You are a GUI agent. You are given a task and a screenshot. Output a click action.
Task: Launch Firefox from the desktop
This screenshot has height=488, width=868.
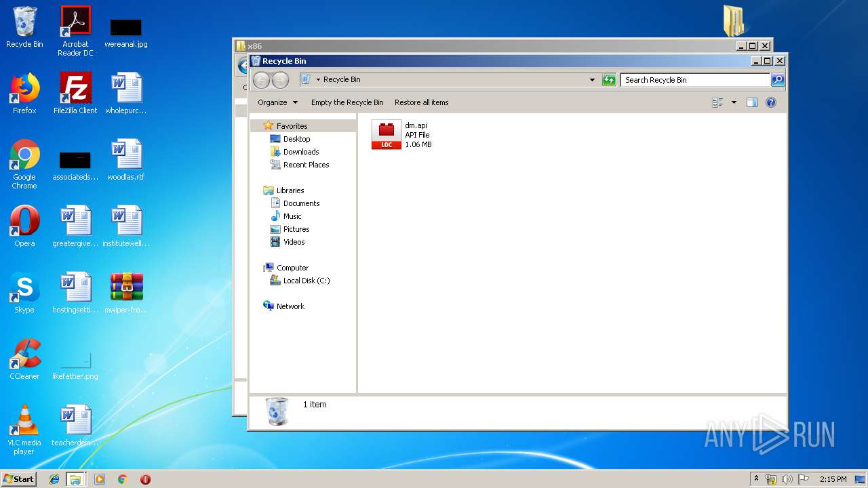click(x=24, y=94)
